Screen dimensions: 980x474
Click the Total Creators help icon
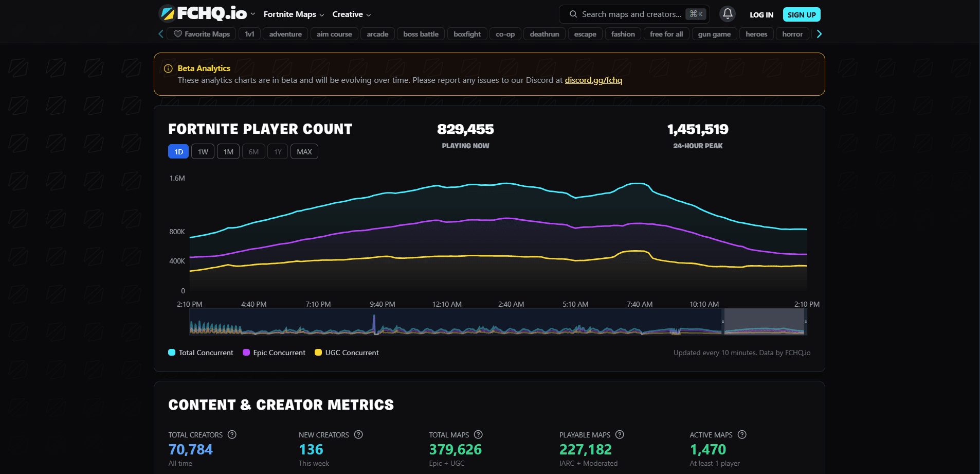pos(232,434)
